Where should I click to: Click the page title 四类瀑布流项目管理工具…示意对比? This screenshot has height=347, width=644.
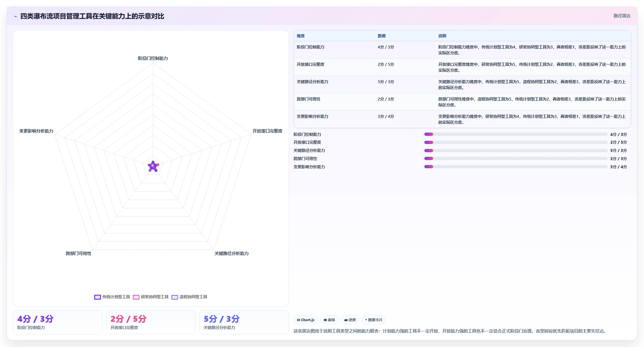tap(92, 16)
